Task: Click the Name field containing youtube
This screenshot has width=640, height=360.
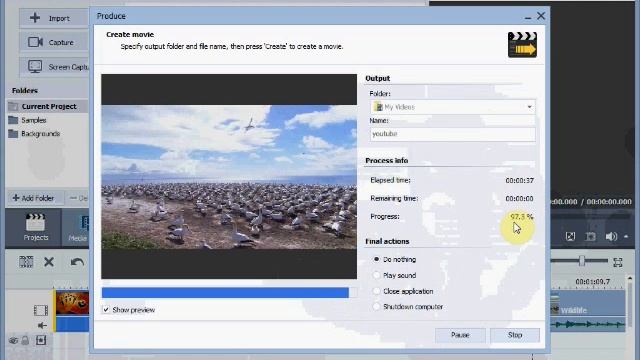Action: click(453, 134)
